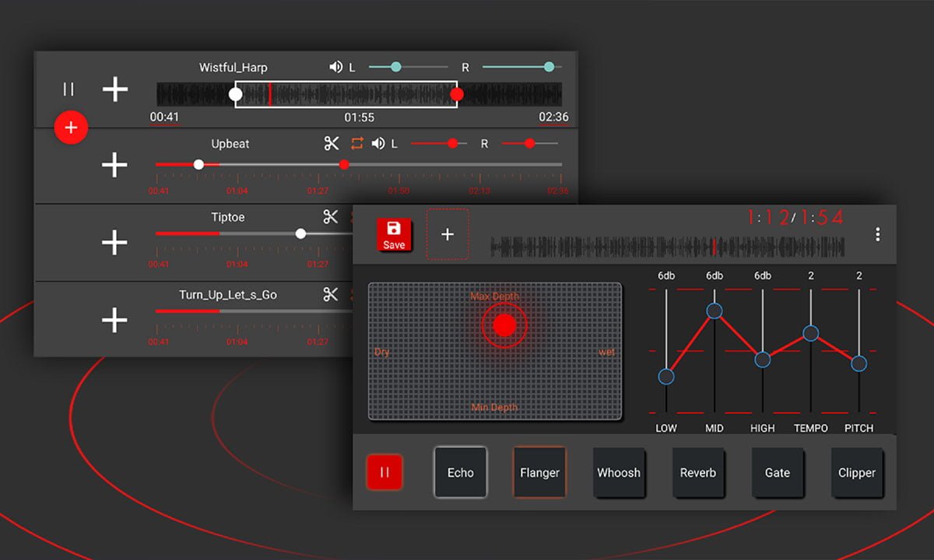Click the plus icon in Wistful_Harp row
The height and width of the screenshot is (560, 934).
click(115, 89)
